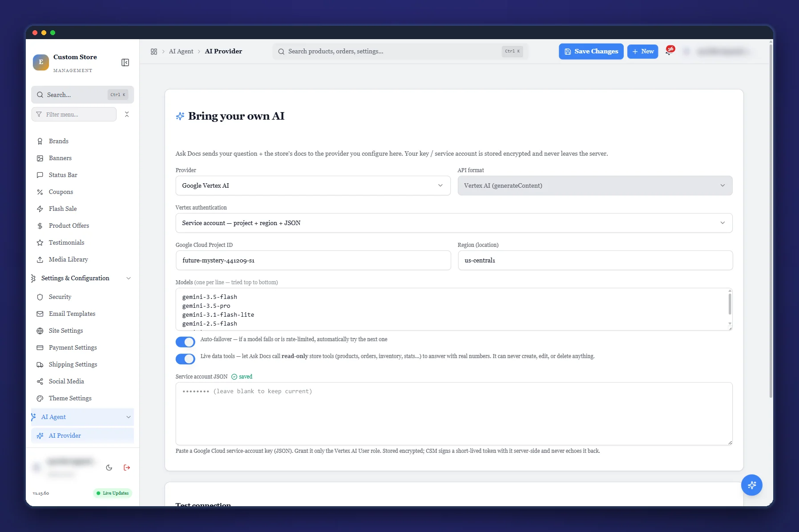Focus the Region location field

click(x=595, y=261)
